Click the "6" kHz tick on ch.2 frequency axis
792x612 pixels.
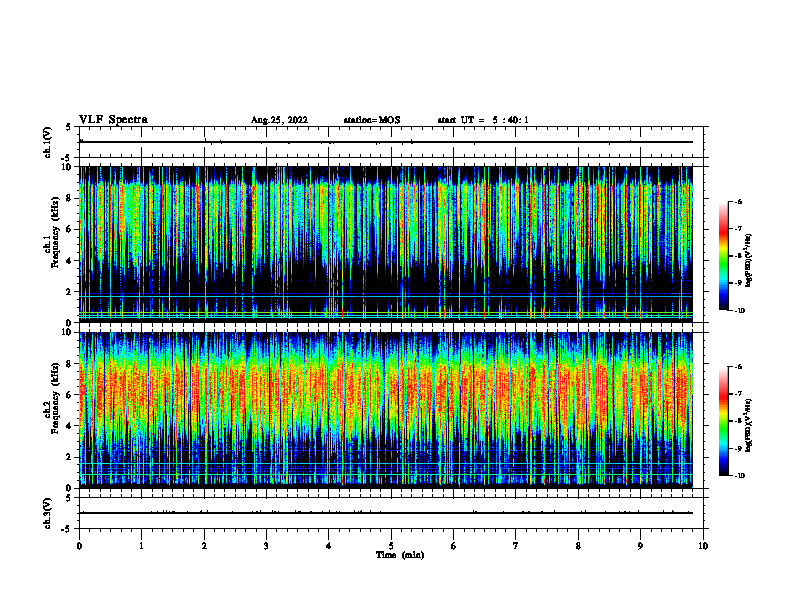71,395
